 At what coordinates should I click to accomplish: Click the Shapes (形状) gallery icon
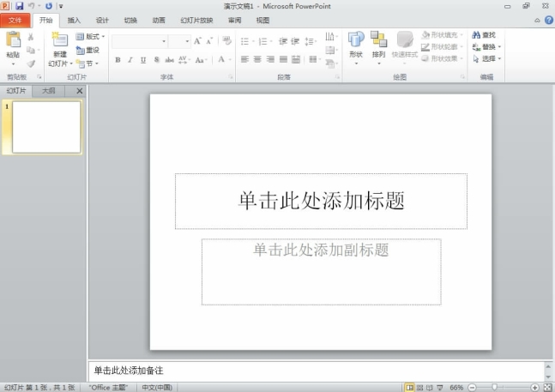(x=356, y=39)
